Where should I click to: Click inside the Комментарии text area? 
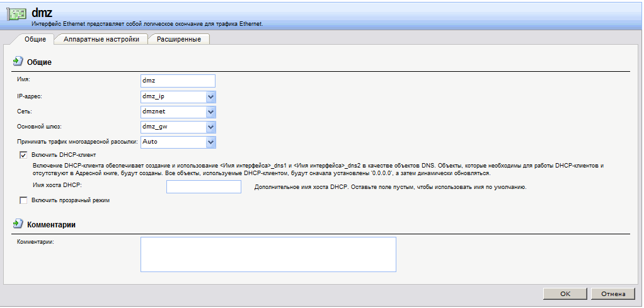[268, 254]
